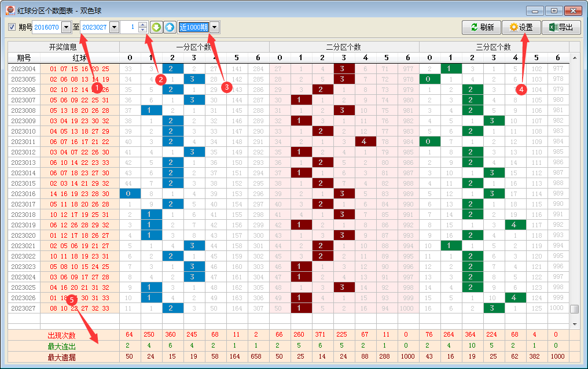Expand the end period 2023027 dropdown
588x369 pixels.
(114, 27)
